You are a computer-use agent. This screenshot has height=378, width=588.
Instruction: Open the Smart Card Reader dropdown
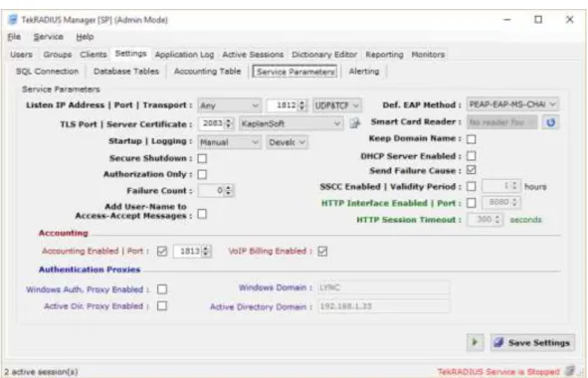[x=501, y=122]
